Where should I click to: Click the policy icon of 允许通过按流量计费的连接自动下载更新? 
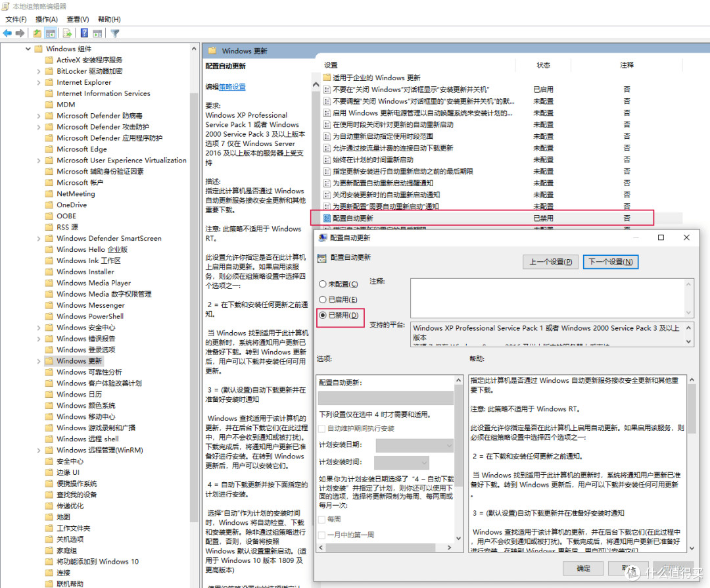[327, 148]
